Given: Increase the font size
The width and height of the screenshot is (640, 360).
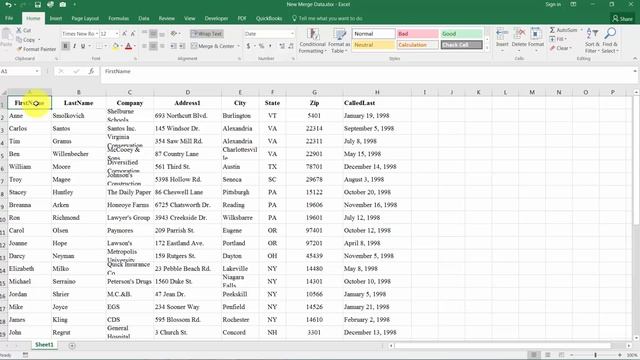Looking at the screenshot, I should (x=124, y=34).
